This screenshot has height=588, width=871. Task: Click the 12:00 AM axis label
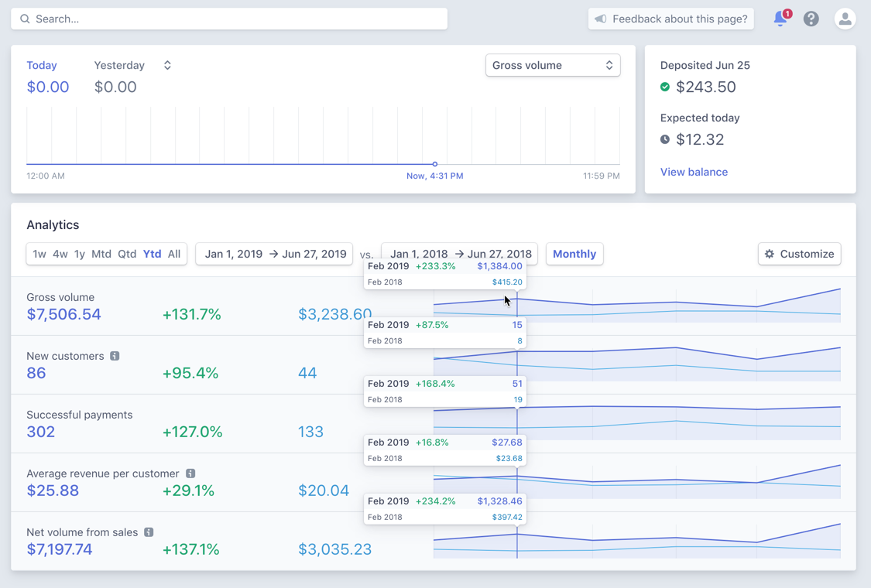point(46,176)
